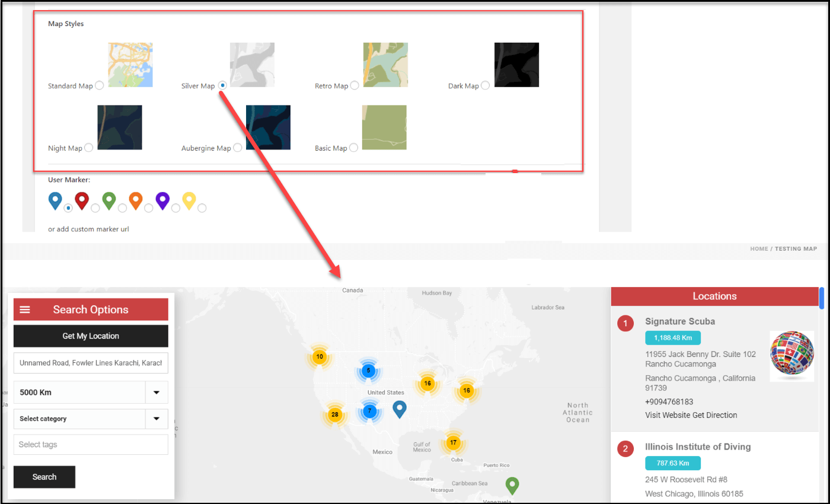Click the Dark Map preview thumbnail
830x504 pixels.
click(516, 65)
